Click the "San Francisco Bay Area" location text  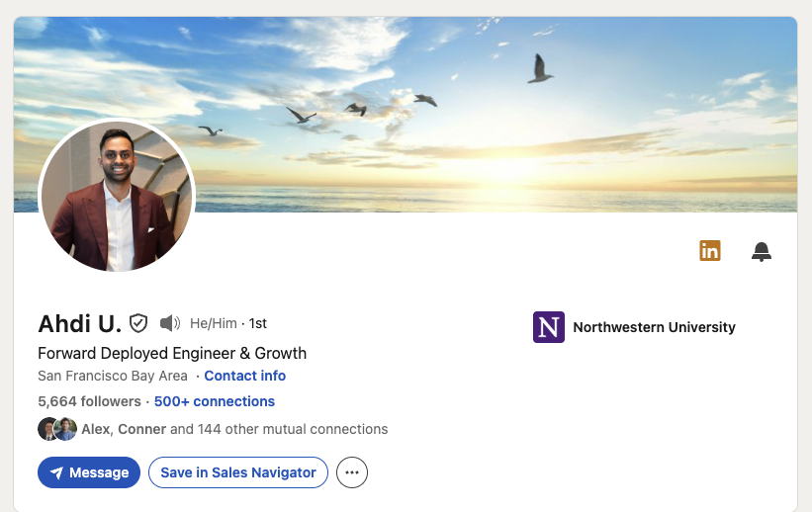click(113, 376)
